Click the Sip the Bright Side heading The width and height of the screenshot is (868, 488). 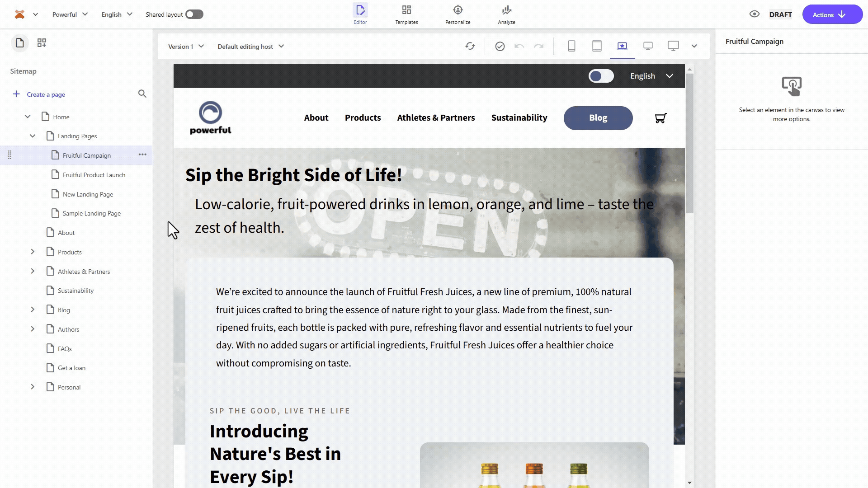pos(294,175)
